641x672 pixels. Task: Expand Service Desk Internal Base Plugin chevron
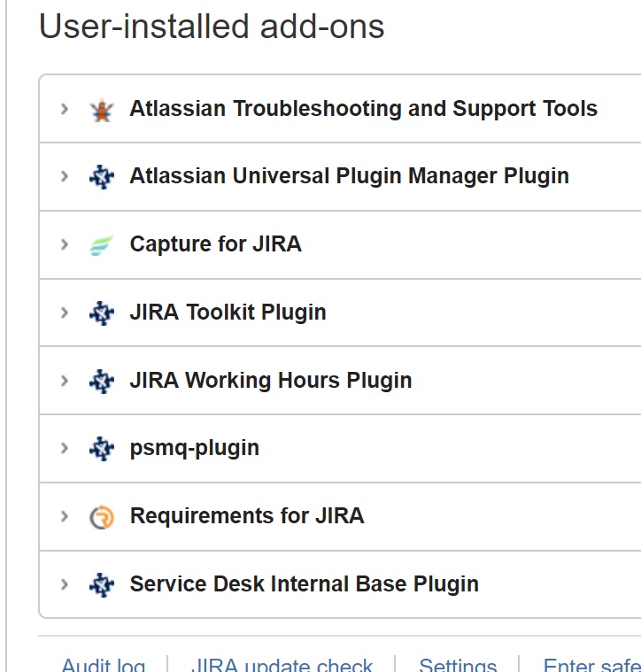click(65, 584)
